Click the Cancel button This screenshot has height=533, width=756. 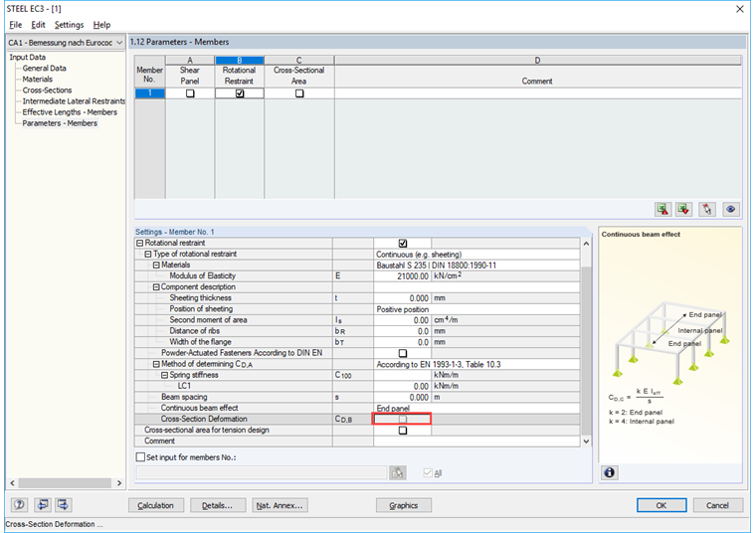click(x=717, y=505)
